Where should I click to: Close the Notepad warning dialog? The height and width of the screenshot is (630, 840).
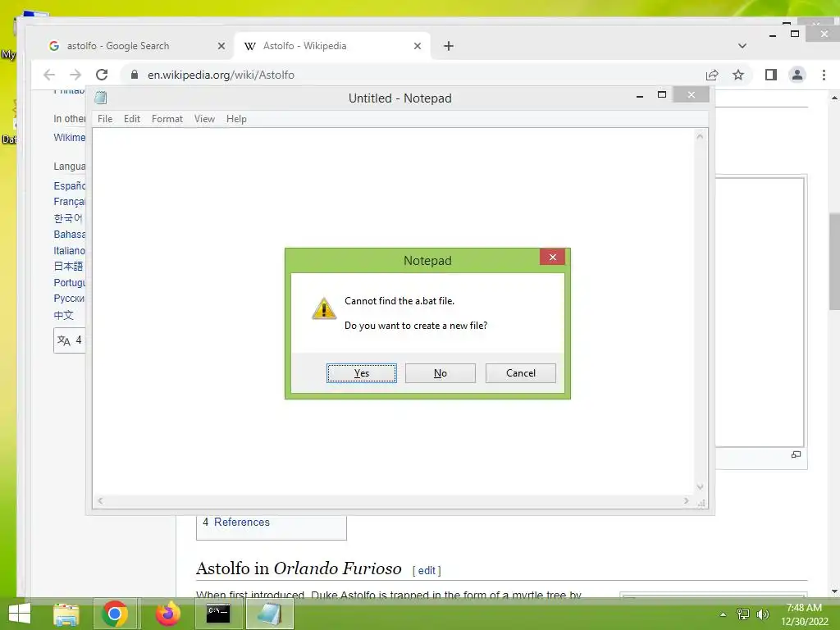(552, 257)
